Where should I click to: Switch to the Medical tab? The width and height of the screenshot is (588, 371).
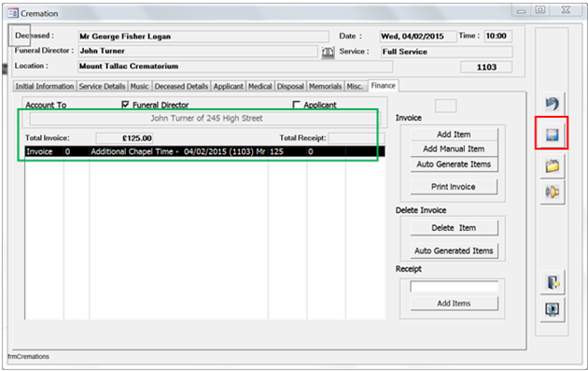[259, 86]
